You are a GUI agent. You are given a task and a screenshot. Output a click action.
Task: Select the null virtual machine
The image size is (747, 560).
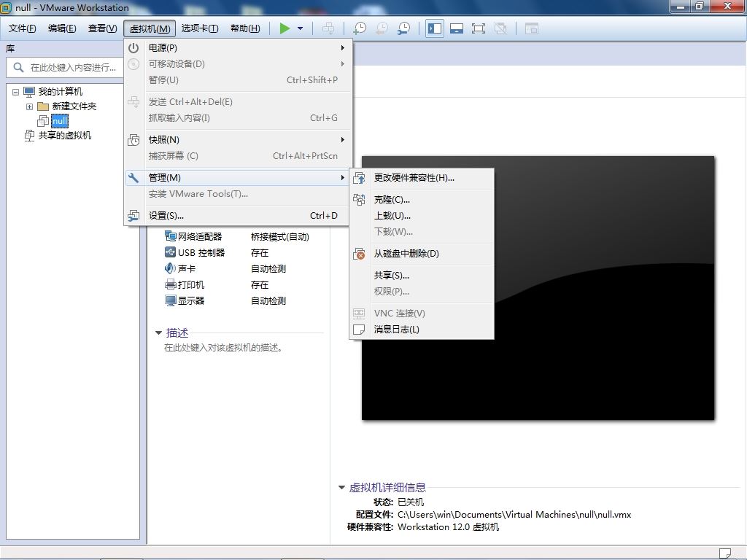(60, 121)
